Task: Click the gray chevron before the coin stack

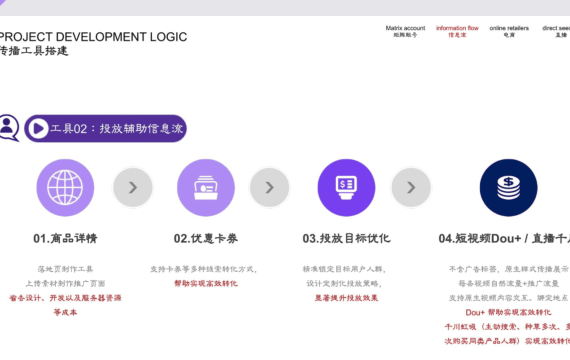Action: [411, 187]
